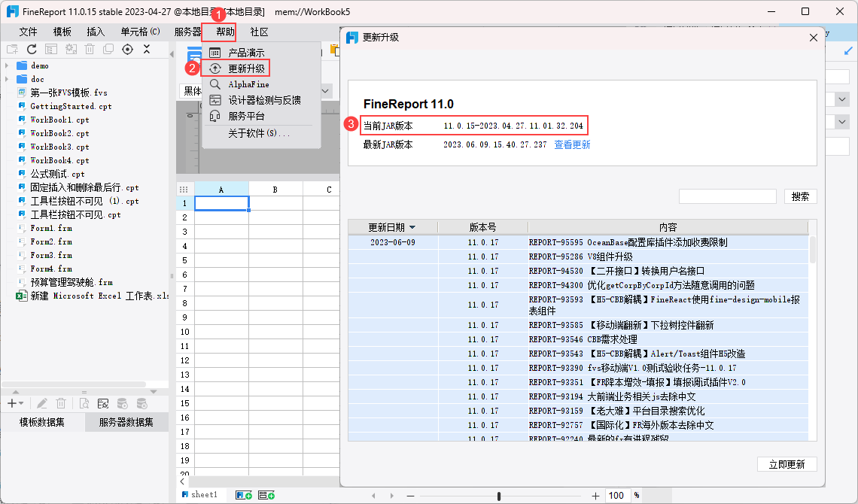Click the update list vertical scrollbar
This screenshot has height=504, width=858.
813,250
